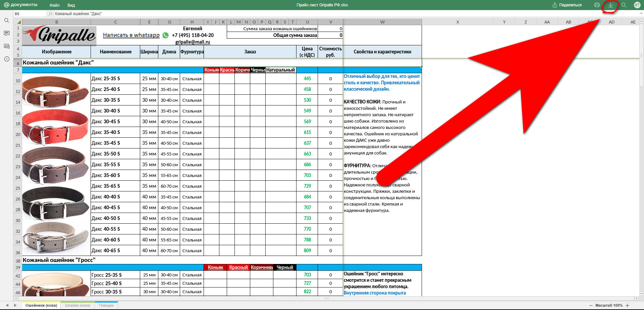Click the Написать в whatsapp link

point(131,35)
